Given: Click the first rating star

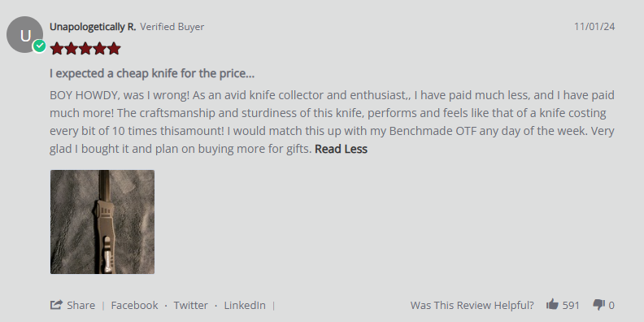Looking at the screenshot, I should click(x=57, y=49).
